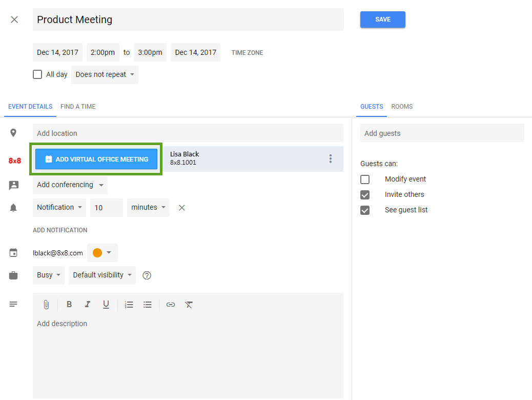This screenshot has width=532, height=400.
Task: Click the attachment paperclip icon
Action: click(46, 304)
